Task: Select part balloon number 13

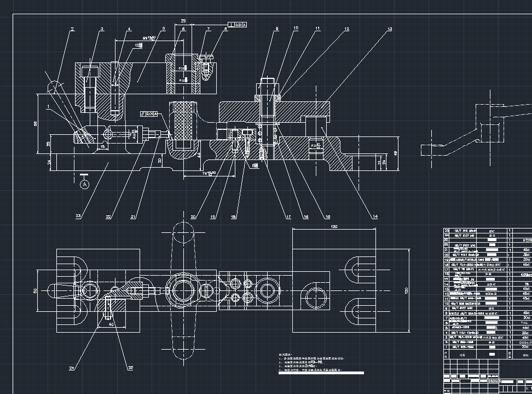Action: 390,29
